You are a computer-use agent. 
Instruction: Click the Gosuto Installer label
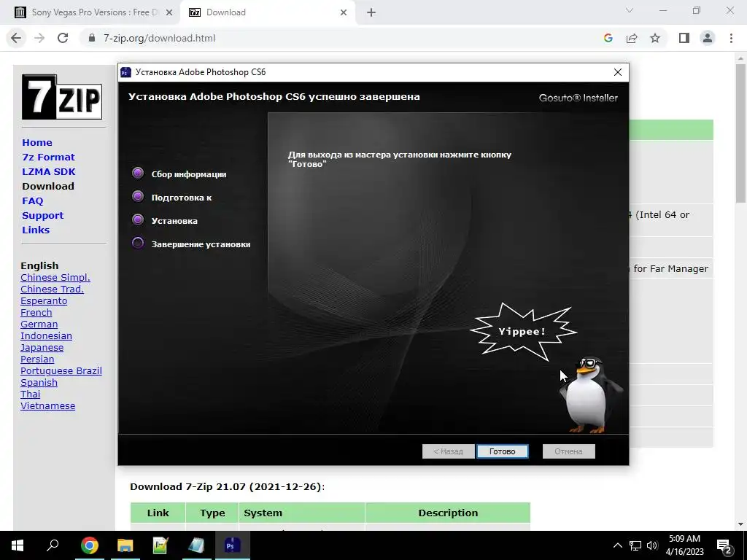(x=578, y=98)
